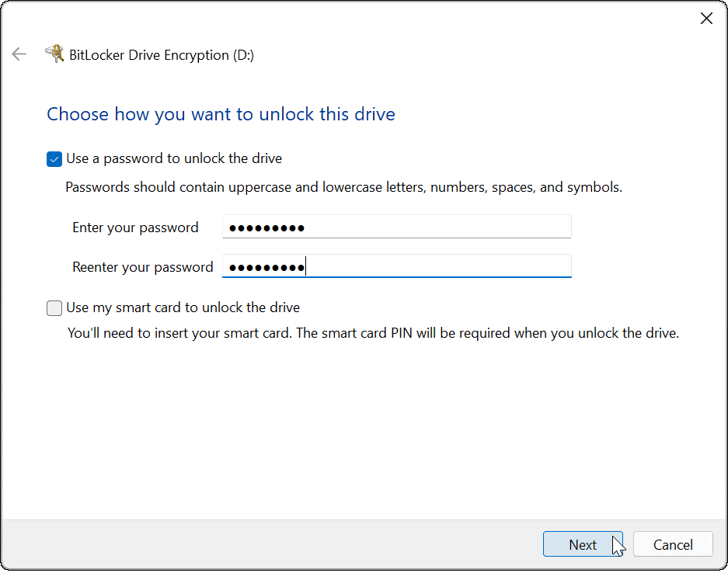Click the heading Choose how you want to unlock
Screen dimensions: 728x573
click(x=221, y=113)
